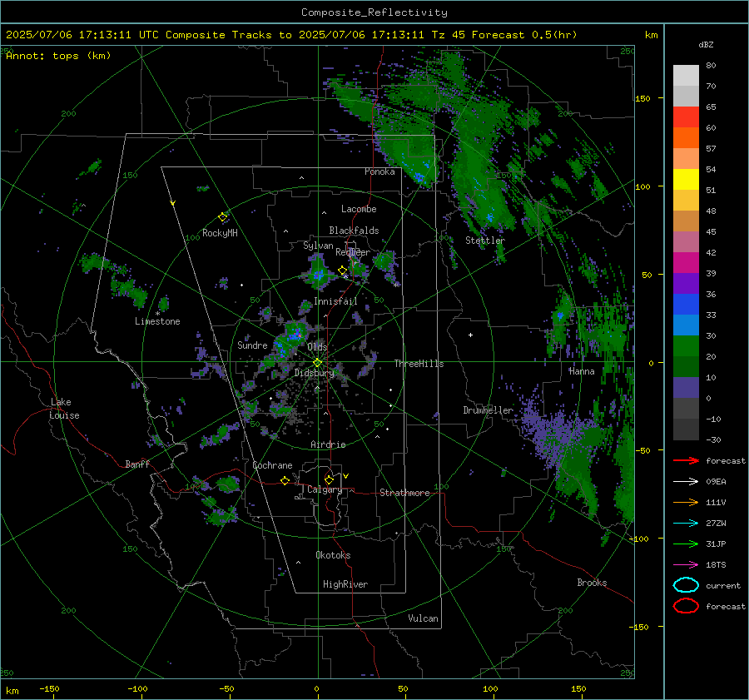Click the Strathmore map label
Viewport: 749px width, 700px height.
click(404, 493)
